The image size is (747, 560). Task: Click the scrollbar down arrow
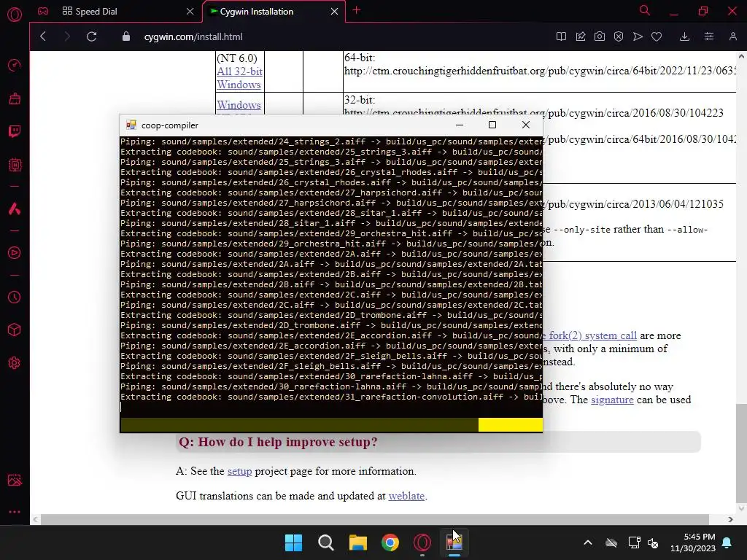[741, 508]
